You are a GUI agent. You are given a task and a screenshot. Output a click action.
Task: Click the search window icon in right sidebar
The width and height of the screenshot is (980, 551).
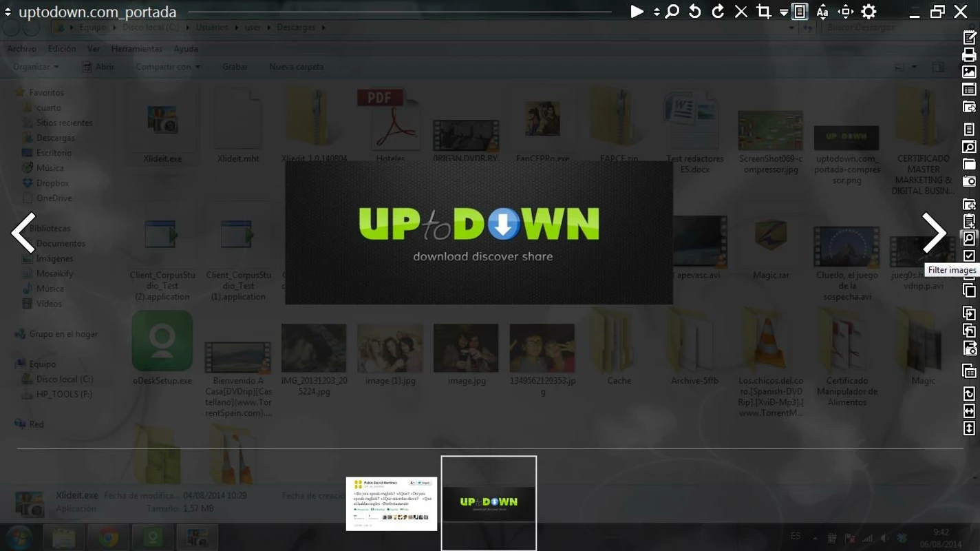pos(969,147)
